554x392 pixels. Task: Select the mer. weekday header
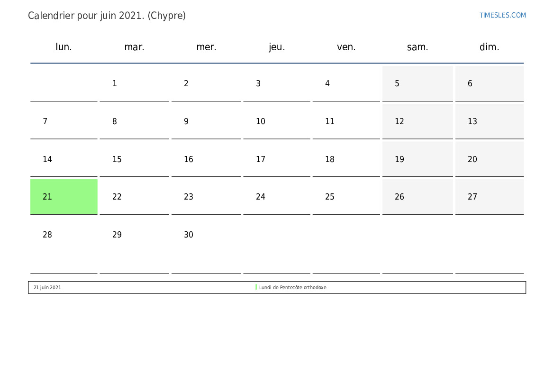pyautogui.click(x=206, y=47)
